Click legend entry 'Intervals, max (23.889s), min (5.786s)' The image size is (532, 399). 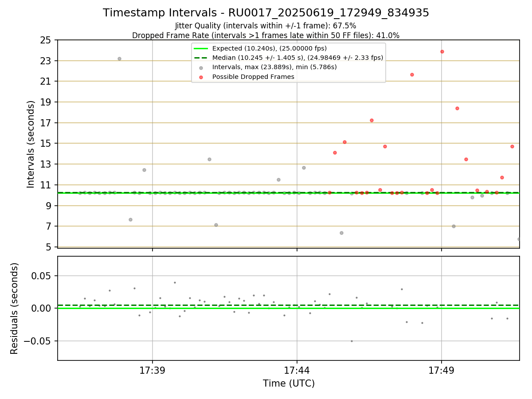click(274, 67)
